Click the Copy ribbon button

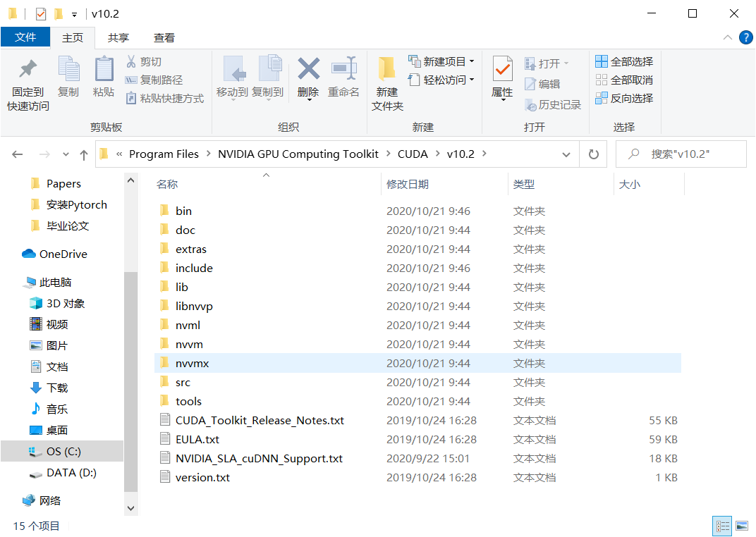[x=68, y=77]
